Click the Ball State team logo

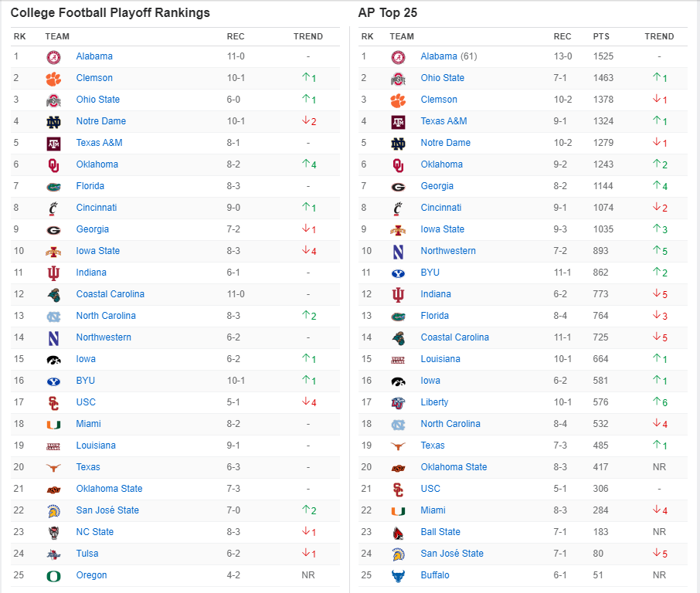coord(398,532)
